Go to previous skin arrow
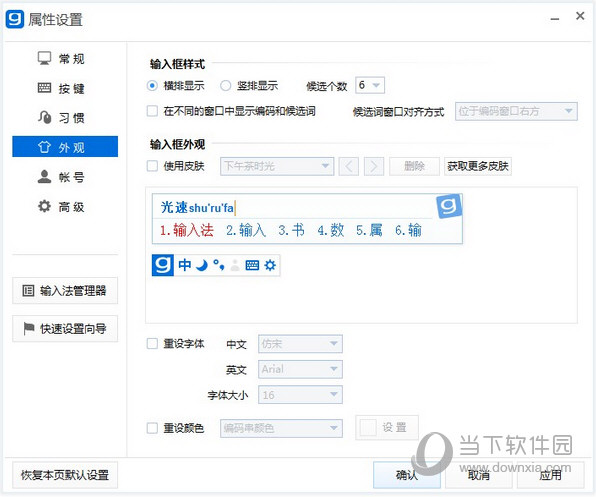This screenshot has width=596, height=497. point(349,166)
